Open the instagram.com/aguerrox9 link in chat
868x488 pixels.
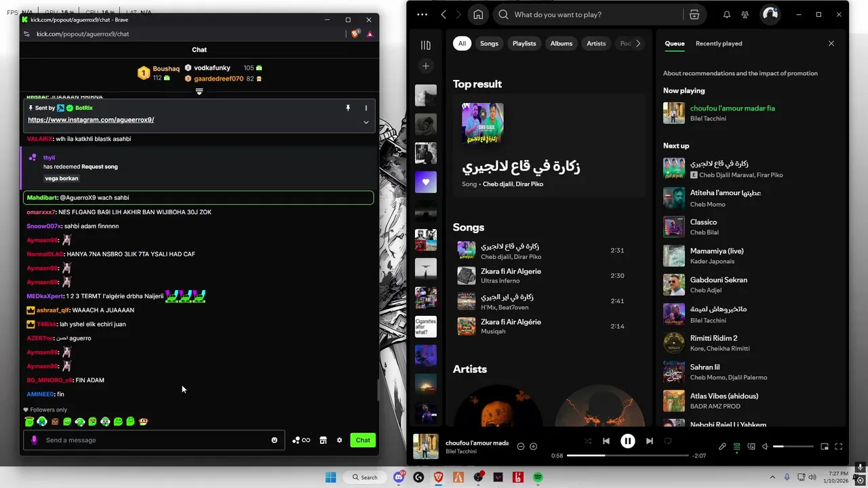91,119
